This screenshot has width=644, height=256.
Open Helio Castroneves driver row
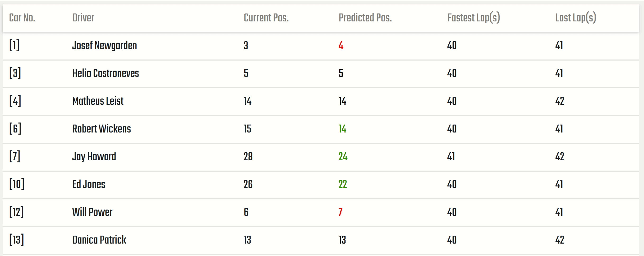[105, 74]
